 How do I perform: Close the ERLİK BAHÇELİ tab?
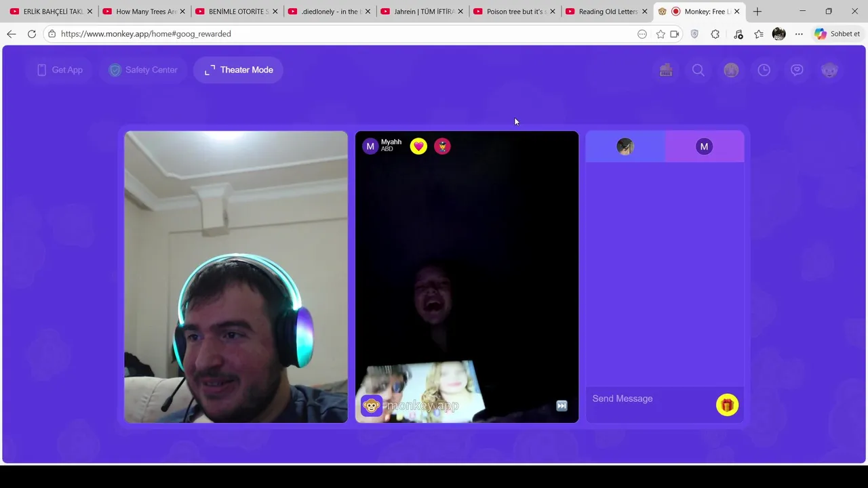coord(90,12)
